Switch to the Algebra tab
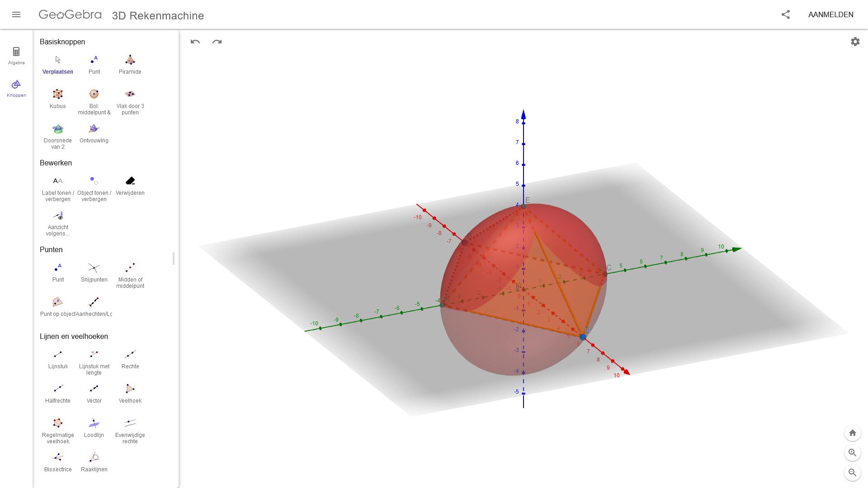Screen dimensions: 868x488 [16, 56]
